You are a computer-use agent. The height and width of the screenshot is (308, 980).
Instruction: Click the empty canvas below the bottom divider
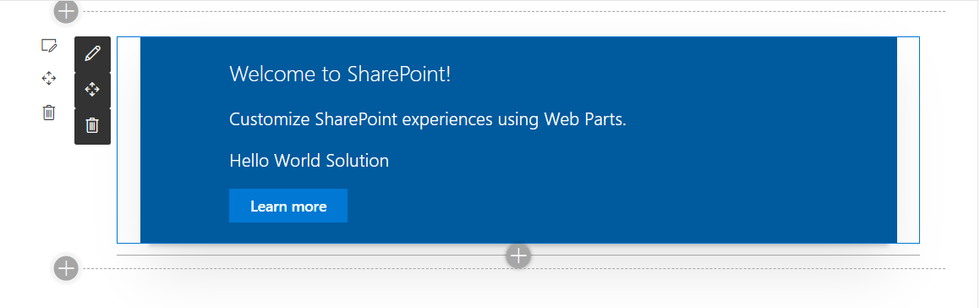514,290
